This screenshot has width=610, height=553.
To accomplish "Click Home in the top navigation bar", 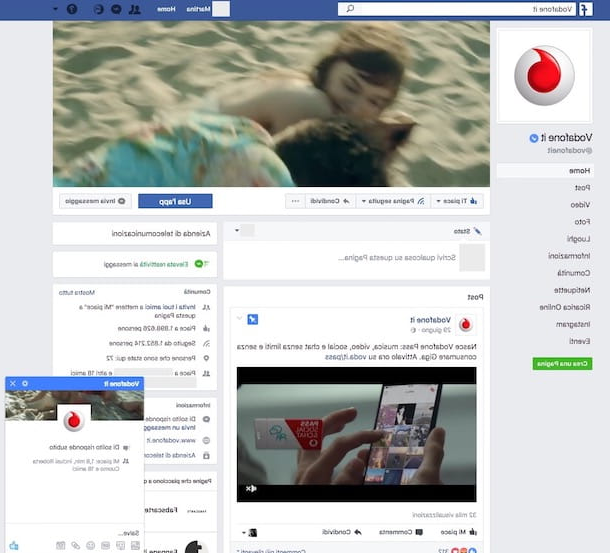I will pos(166,9).
